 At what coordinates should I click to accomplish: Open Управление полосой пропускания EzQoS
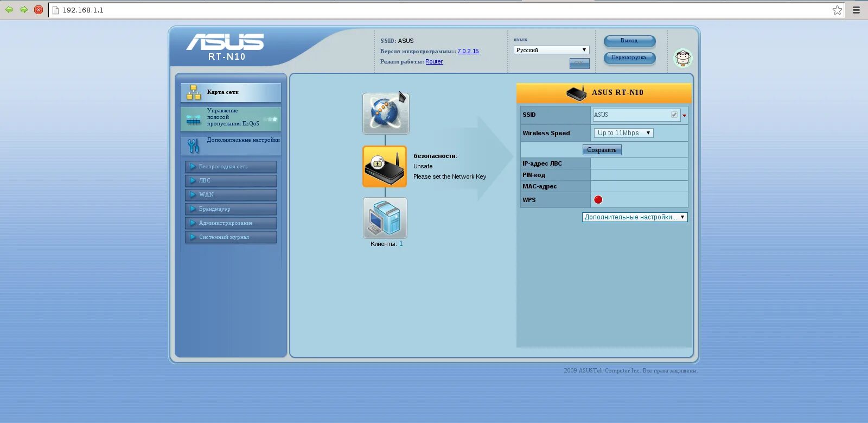click(231, 118)
